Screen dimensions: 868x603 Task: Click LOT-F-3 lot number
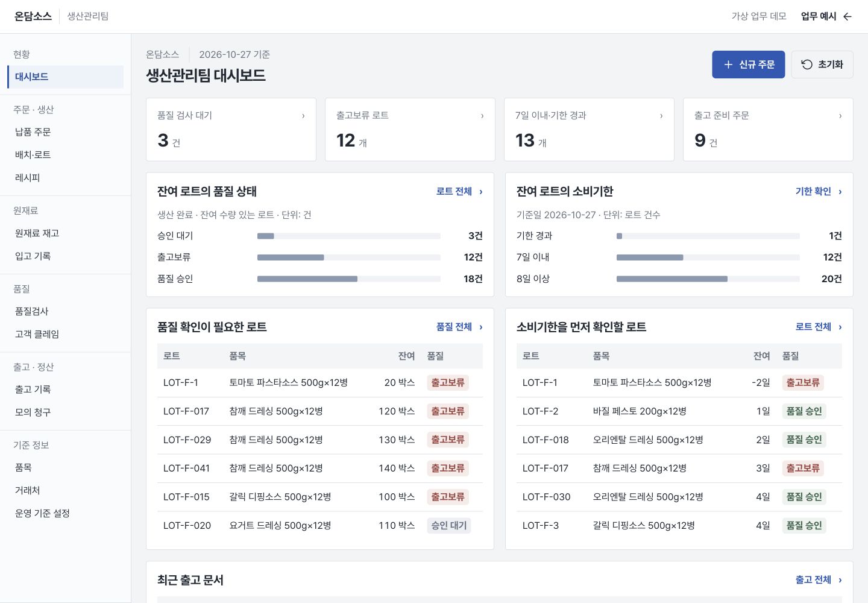pos(540,526)
